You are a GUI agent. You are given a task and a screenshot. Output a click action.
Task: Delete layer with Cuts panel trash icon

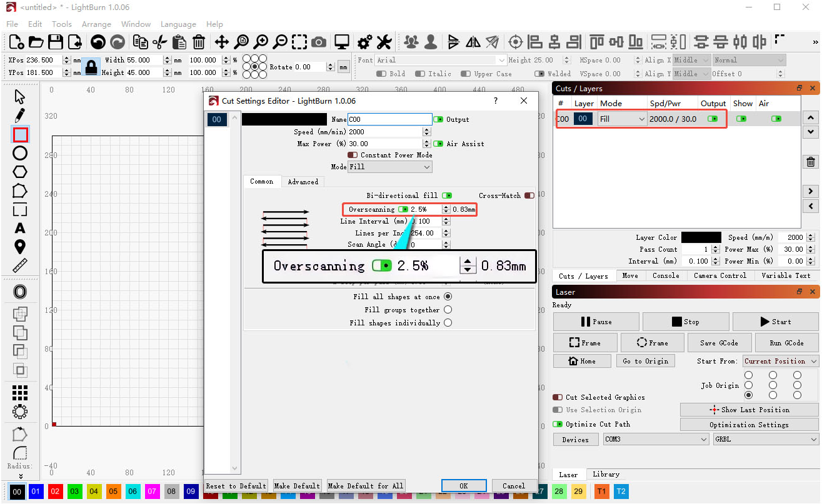click(811, 162)
